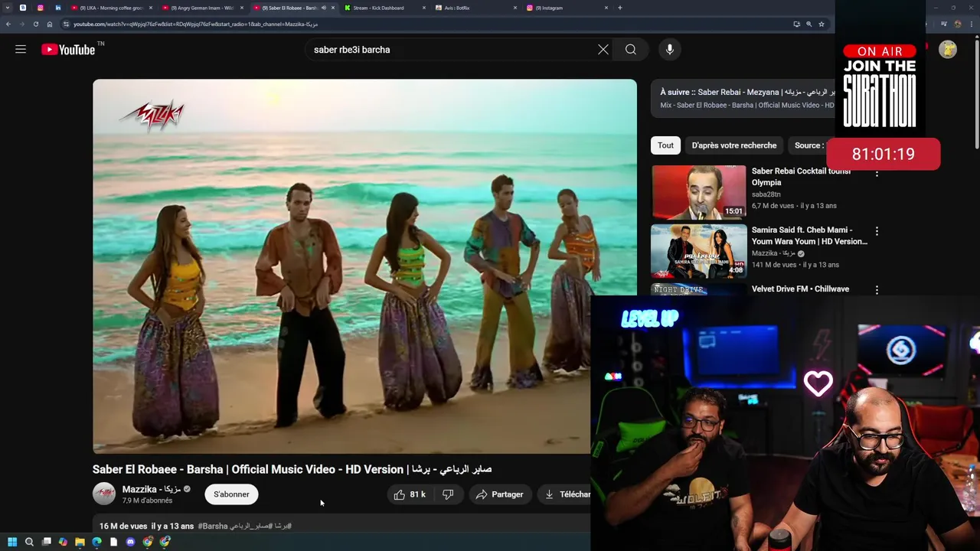The width and height of the screenshot is (980, 551).
Task: Select the D'après votre recherche chip
Action: point(734,145)
